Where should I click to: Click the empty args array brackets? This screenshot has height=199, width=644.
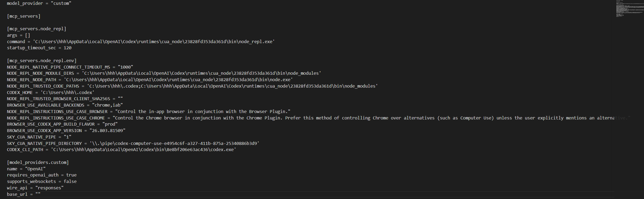(x=28, y=35)
